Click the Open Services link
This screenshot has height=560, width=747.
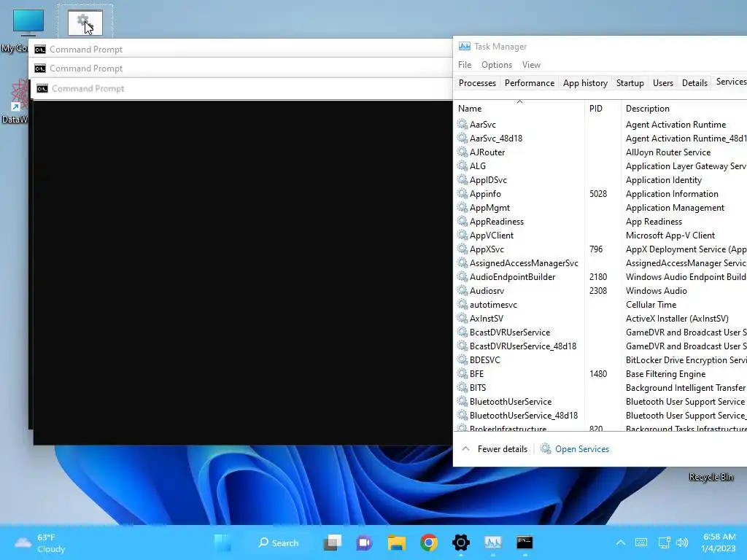581,449
